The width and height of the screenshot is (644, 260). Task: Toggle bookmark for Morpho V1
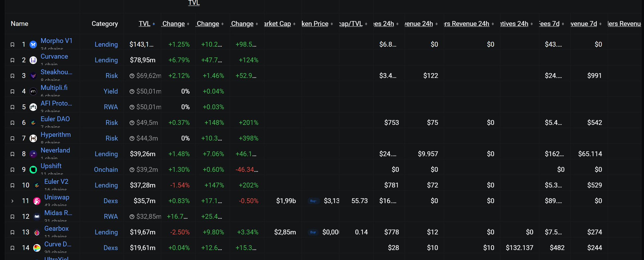[13, 44]
